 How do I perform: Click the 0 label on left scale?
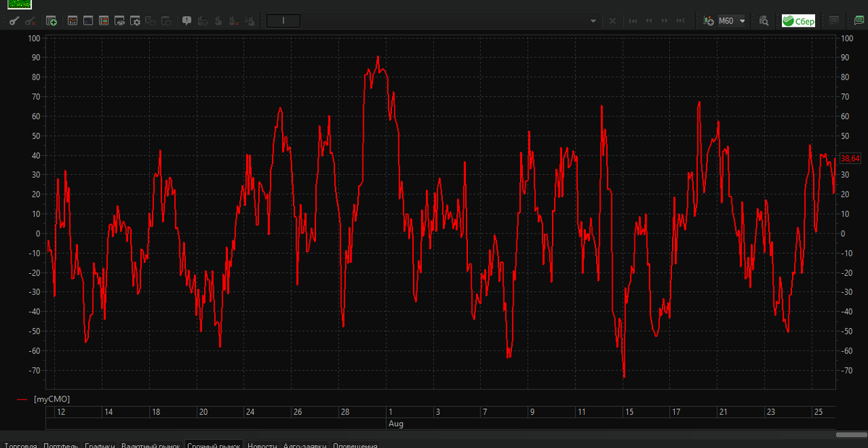pos(38,233)
